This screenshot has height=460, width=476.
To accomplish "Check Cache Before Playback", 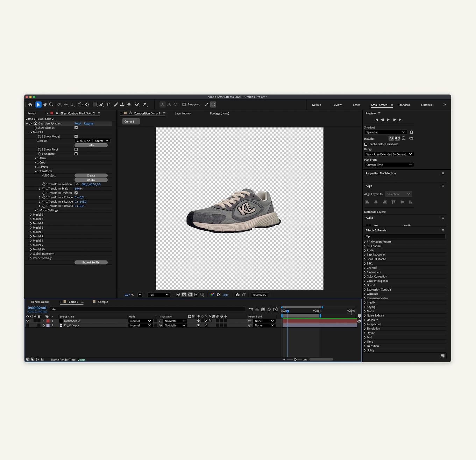I will pos(366,144).
